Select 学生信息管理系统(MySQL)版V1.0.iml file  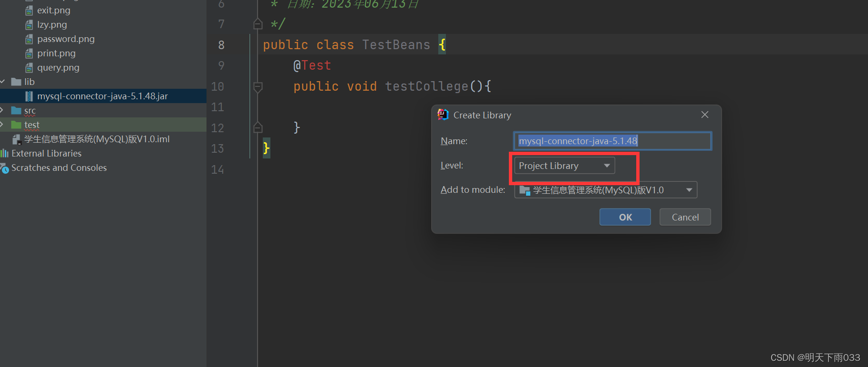pyautogui.click(x=97, y=139)
